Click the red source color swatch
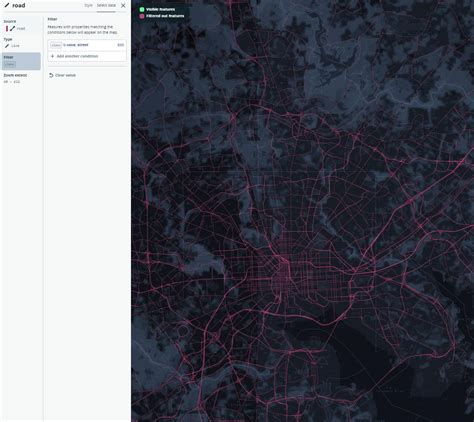 point(7,29)
